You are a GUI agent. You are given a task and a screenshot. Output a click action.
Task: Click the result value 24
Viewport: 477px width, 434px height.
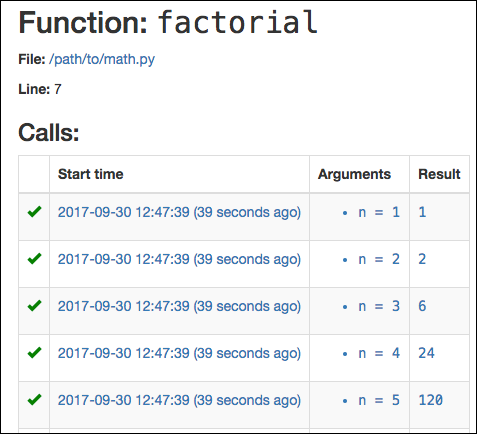(x=427, y=353)
